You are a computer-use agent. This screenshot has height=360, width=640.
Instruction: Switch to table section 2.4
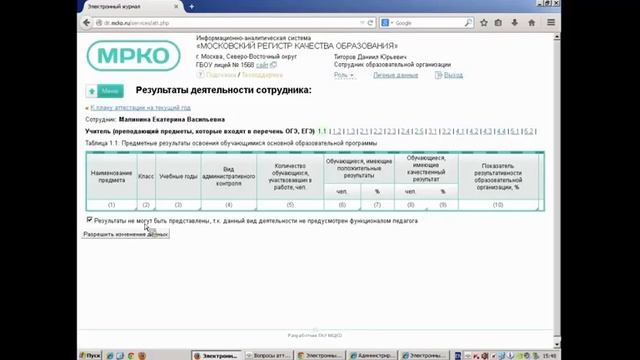point(405,131)
